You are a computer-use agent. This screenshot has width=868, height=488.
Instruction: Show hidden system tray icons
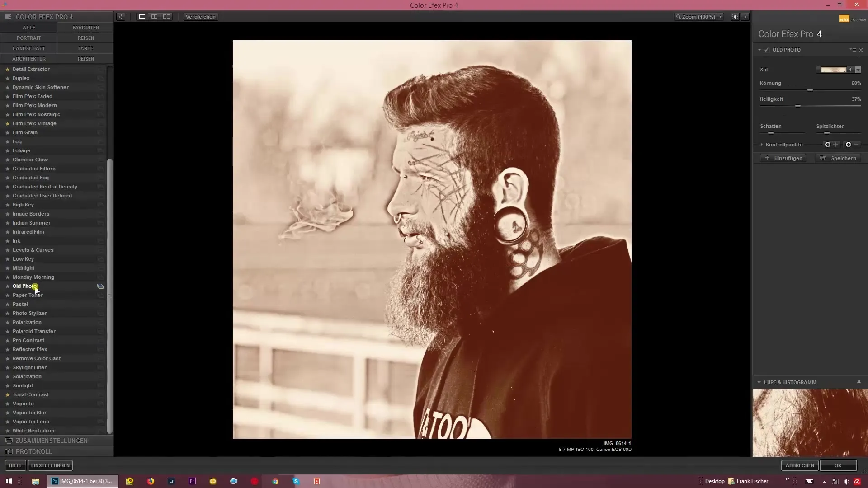click(824, 482)
